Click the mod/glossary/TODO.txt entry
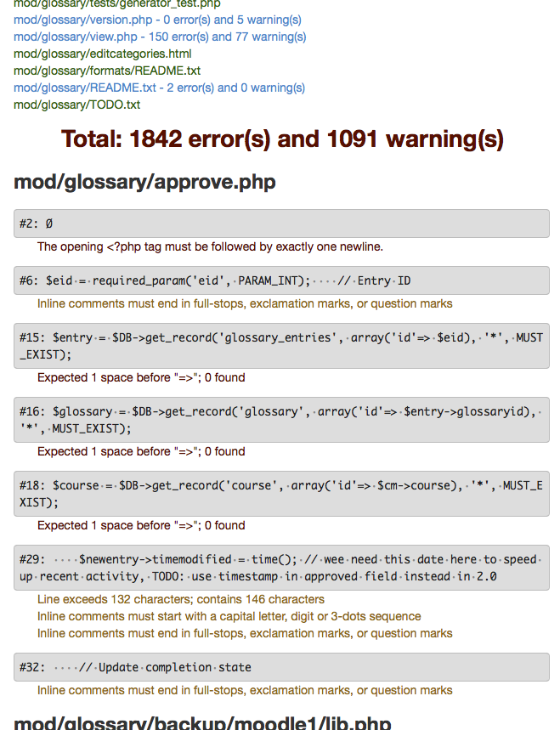 pos(76,105)
